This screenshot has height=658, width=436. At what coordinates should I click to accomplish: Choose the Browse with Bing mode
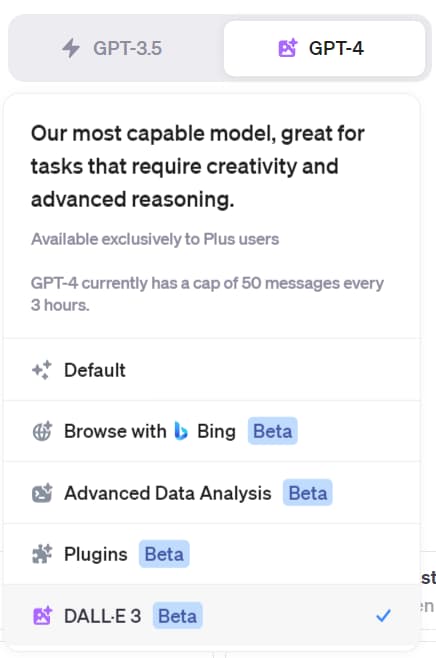(x=212, y=431)
